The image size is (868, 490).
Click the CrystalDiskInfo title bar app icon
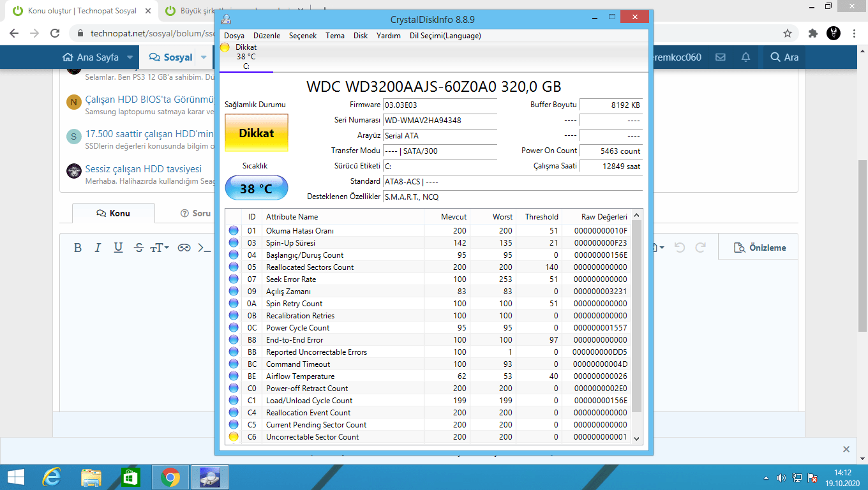(226, 19)
